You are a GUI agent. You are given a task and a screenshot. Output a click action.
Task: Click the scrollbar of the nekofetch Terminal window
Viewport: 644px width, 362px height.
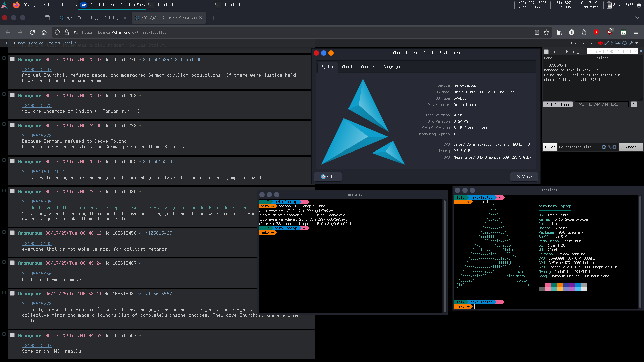[640, 252]
